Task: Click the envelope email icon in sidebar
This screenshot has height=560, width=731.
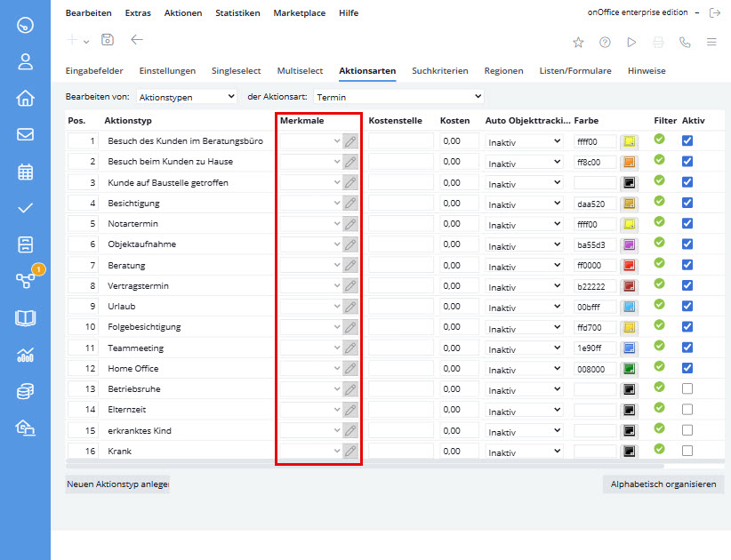Action: pyautogui.click(x=25, y=135)
